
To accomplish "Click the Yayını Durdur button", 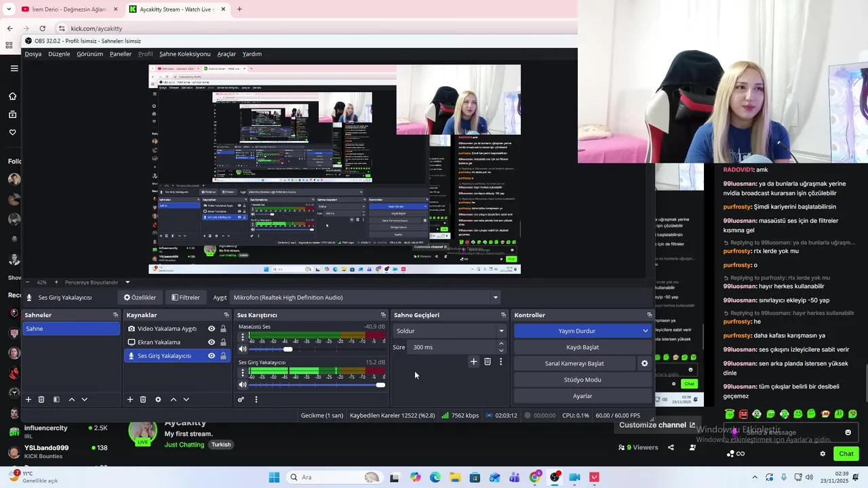I will (x=576, y=331).
